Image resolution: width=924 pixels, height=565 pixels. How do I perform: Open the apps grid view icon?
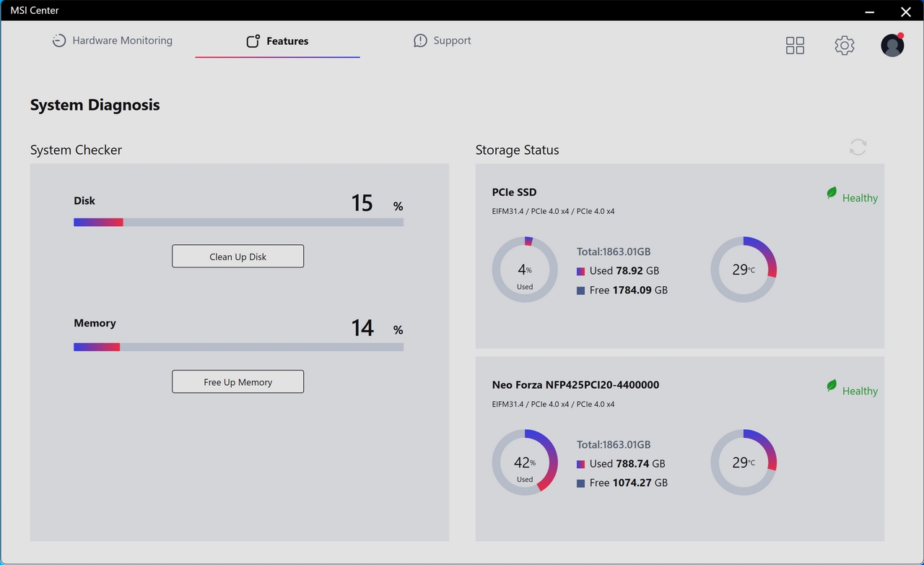click(x=795, y=46)
